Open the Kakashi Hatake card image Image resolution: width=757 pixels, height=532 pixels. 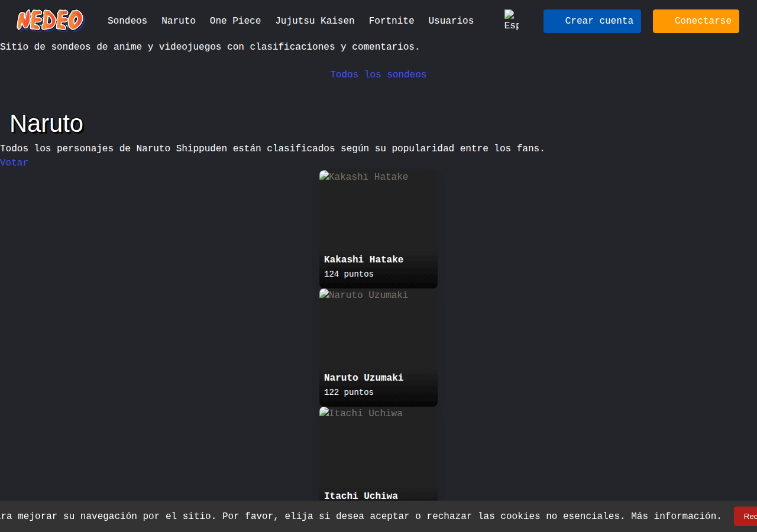coord(378,229)
